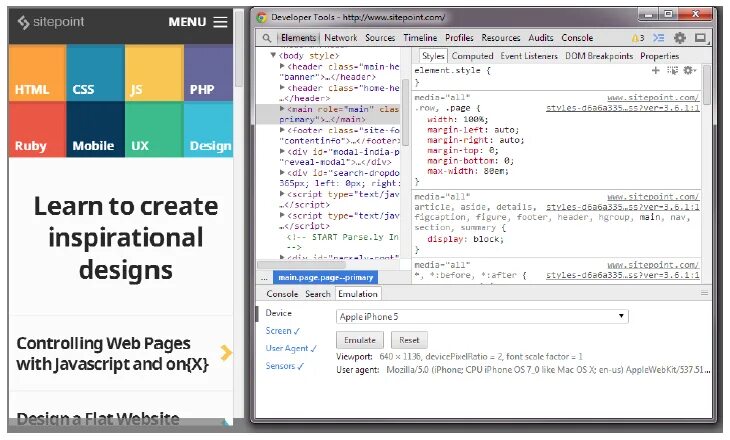Image resolution: width=730 pixels, height=440 pixels.
Task: Expand the header home-header node
Action: coord(282,88)
